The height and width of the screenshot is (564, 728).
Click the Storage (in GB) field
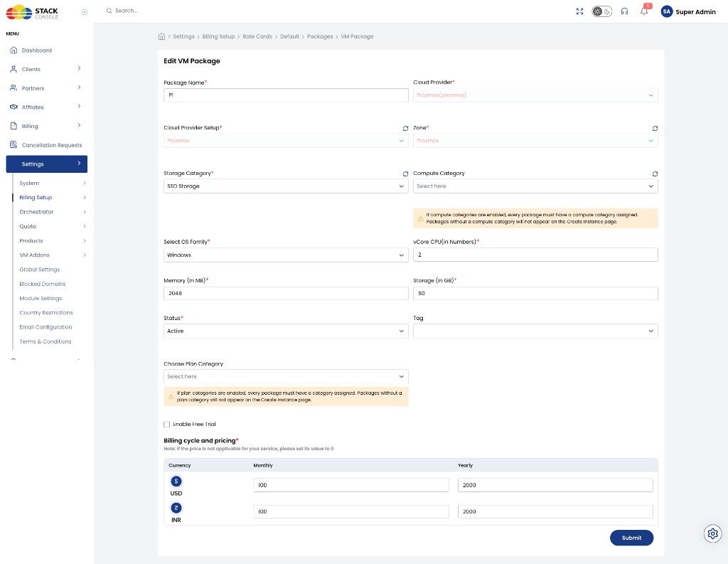(x=535, y=293)
